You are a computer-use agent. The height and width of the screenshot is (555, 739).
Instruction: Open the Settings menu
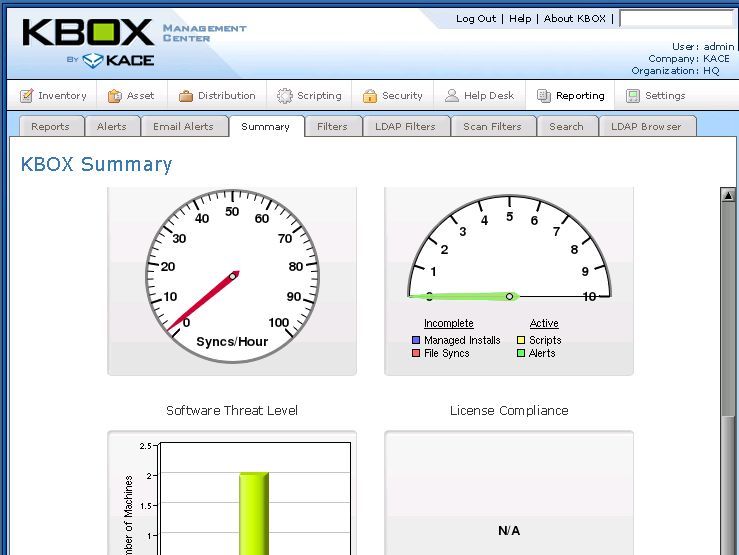[x=655, y=96]
